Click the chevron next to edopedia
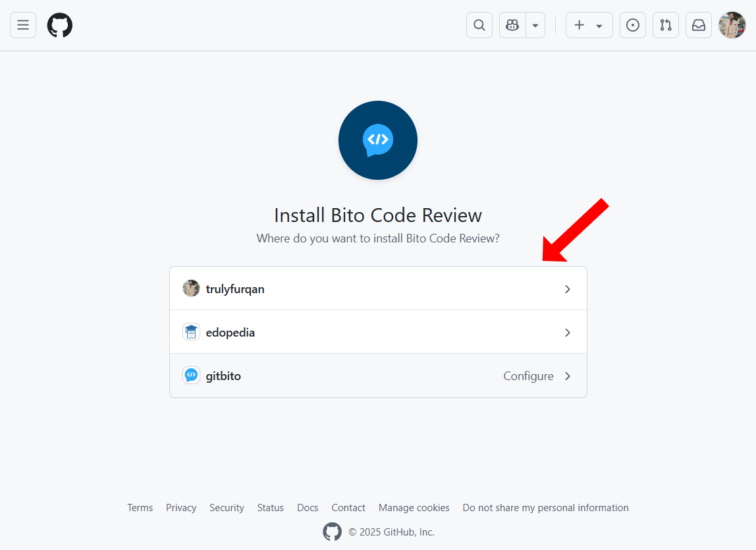The image size is (756, 550). (x=568, y=333)
